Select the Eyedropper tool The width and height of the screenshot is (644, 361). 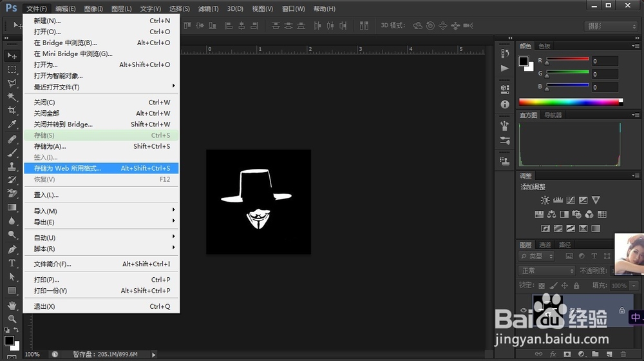point(12,124)
